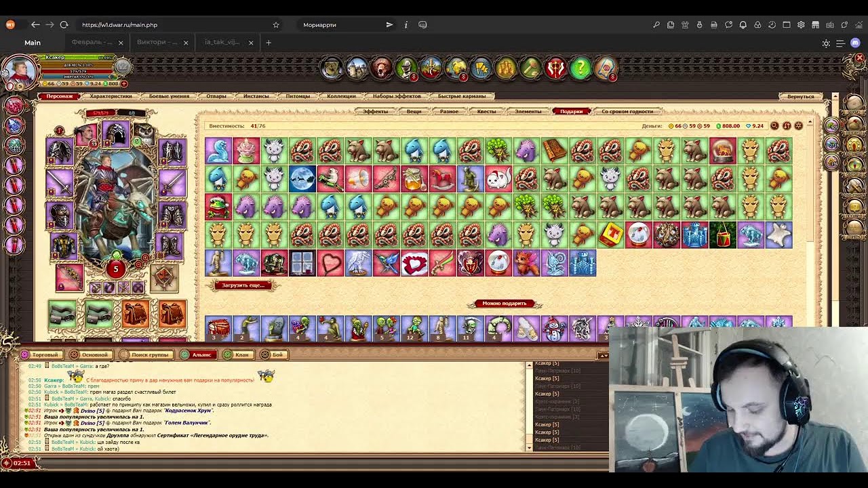Open the Элементы inventory tab
The image size is (868, 488).
coord(528,111)
